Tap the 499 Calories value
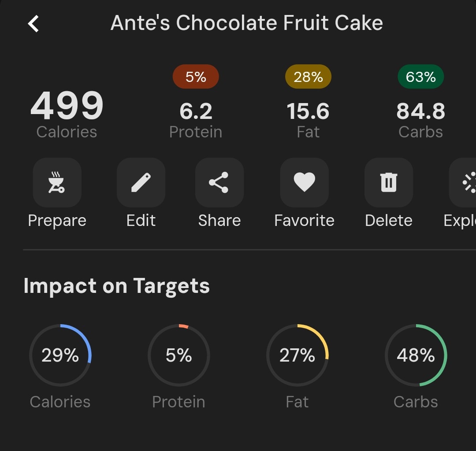 coord(67,107)
